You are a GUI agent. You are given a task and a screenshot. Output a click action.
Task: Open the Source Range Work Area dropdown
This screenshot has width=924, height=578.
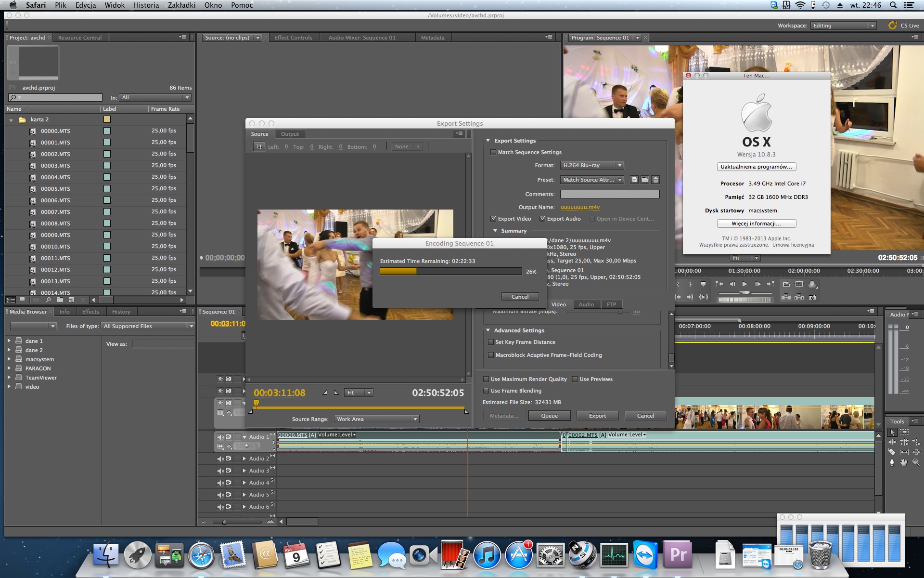click(376, 419)
